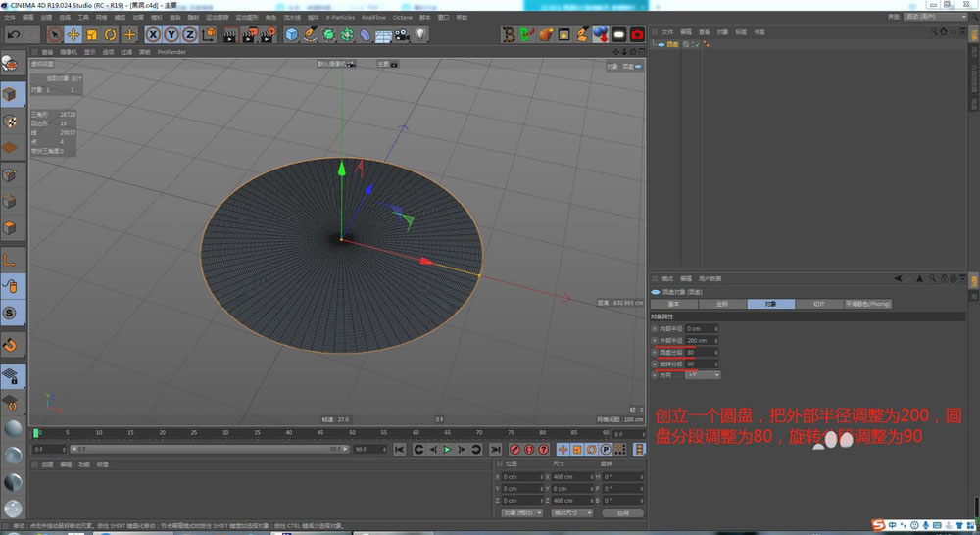Click the camera object icon
Image resolution: width=980 pixels, height=535 pixels.
[x=401, y=34]
